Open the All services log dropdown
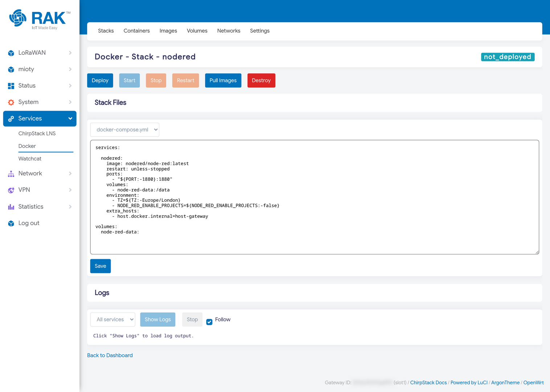 [x=113, y=319]
